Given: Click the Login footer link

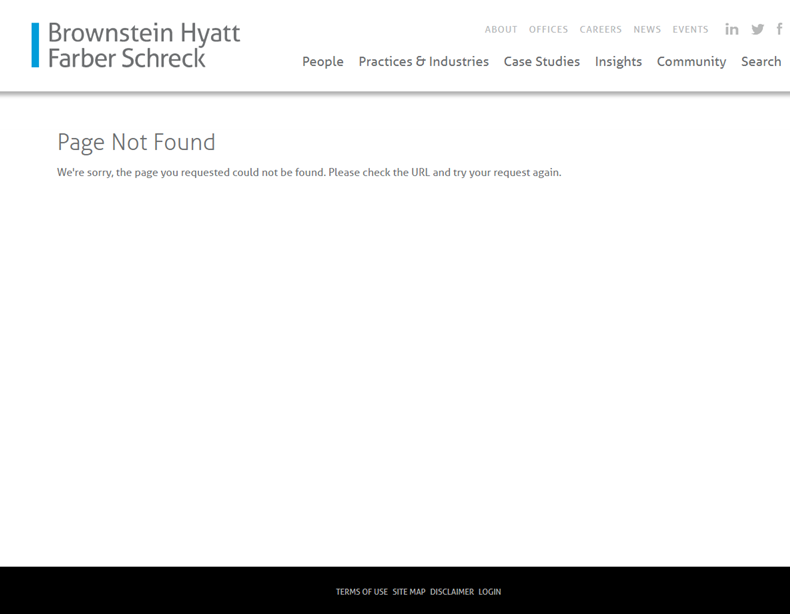Looking at the screenshot, I should (x=490, y=592).
